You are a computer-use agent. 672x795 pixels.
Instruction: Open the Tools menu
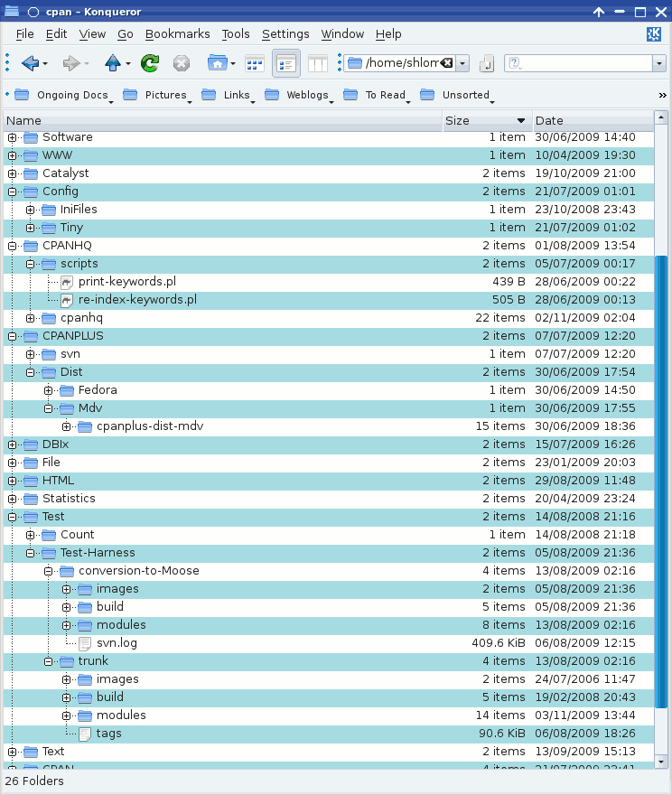(x=236, y=34)
